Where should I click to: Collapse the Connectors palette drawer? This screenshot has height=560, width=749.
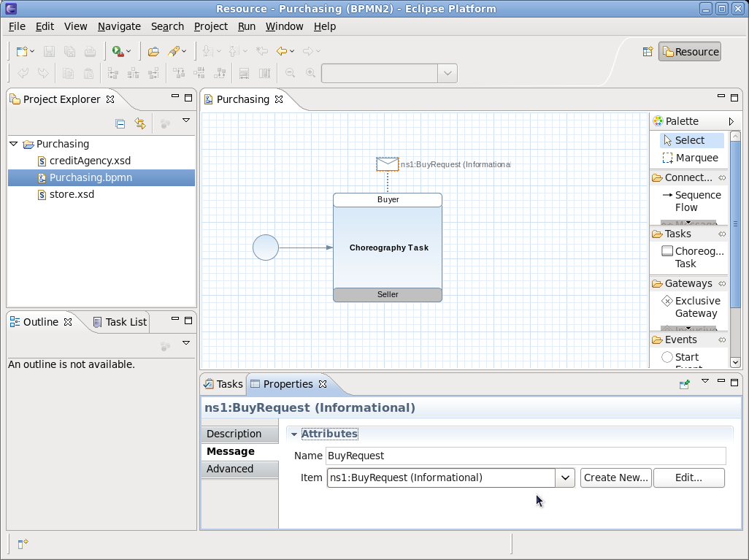pyautogui.click(x=689, y=177)
